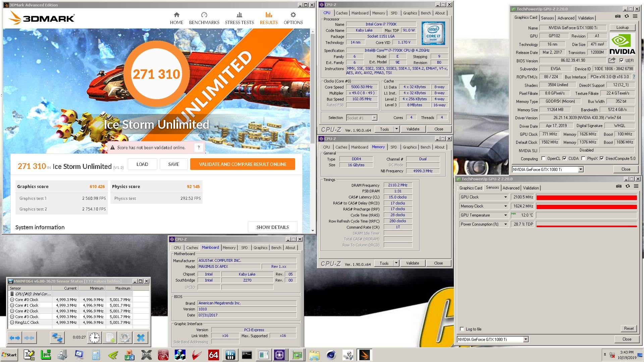Viewport: 644px width, 362px height.
Task: Reset HWiNFO timer with clock button
Action: click(x=95, y=338)
